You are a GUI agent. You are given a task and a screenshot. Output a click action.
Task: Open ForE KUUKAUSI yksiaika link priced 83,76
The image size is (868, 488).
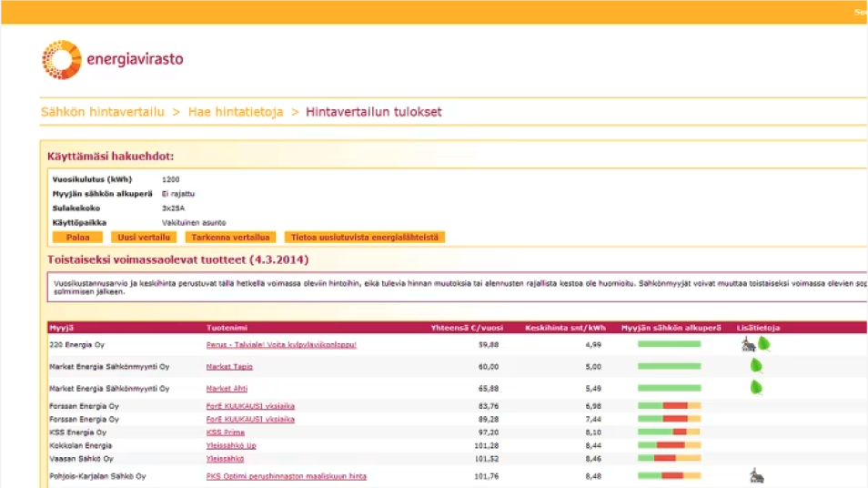point(250,406)
